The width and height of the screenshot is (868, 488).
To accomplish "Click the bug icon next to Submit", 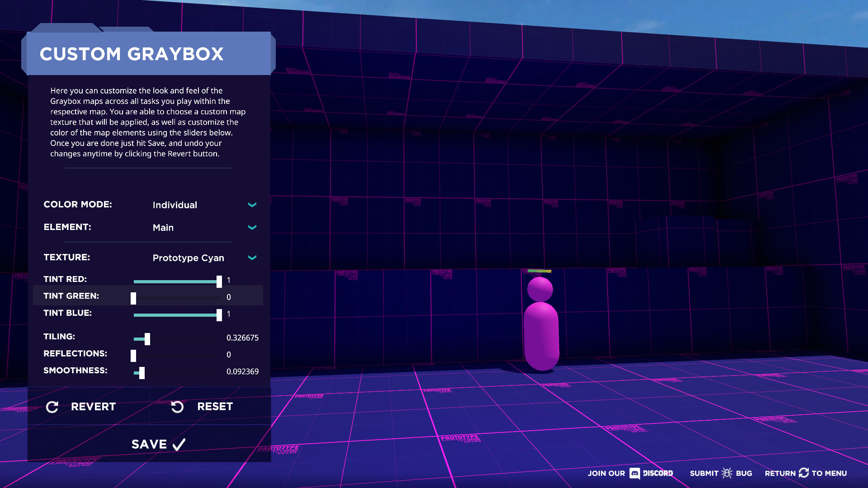I will pos(727,473).
